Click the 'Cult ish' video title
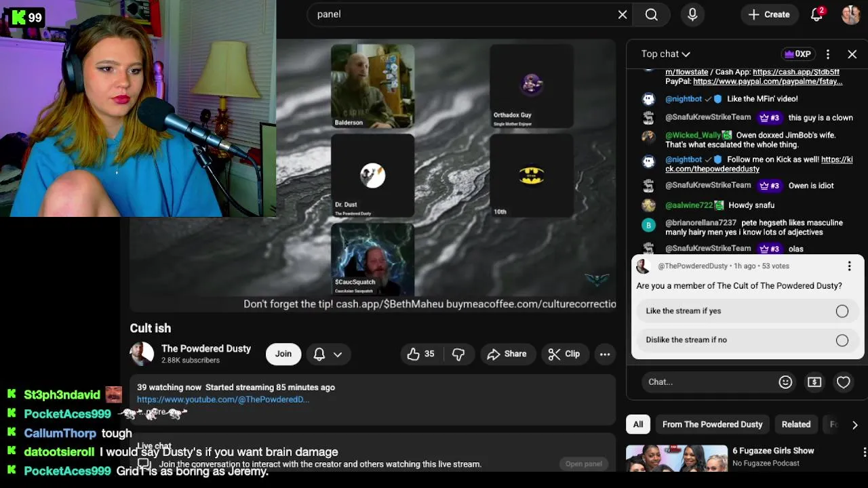868x488 pixels. (151, 328)
